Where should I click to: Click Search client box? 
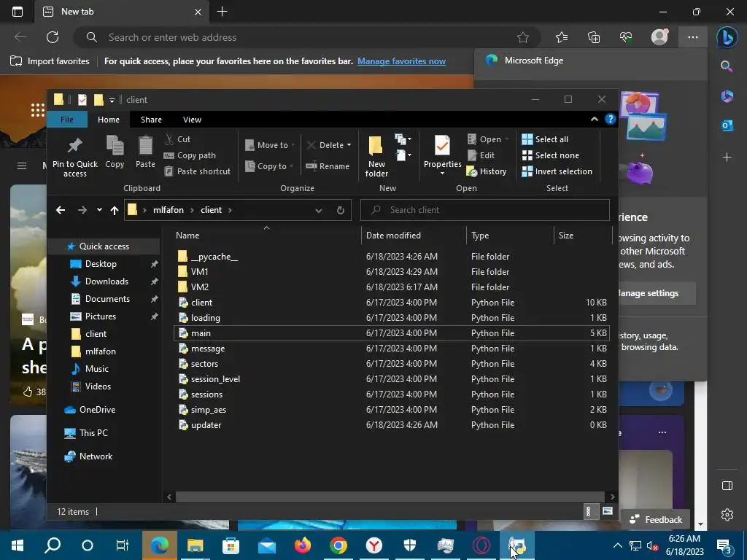point(485,210)
